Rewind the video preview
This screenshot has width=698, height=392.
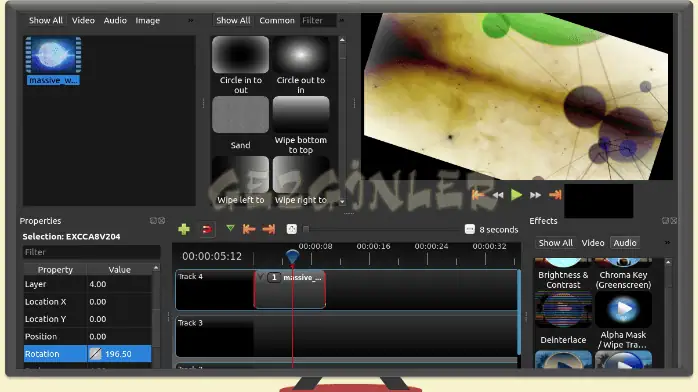[498, 195]
